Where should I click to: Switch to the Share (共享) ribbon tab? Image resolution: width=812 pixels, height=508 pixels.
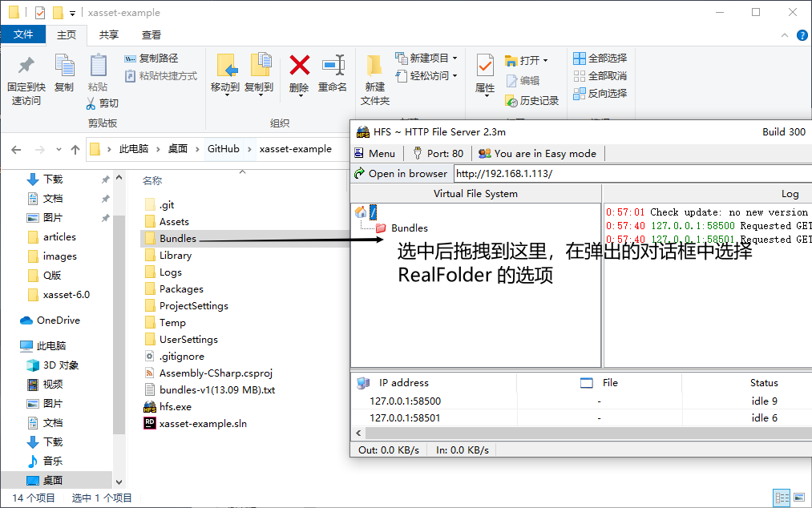pos(109,34)
